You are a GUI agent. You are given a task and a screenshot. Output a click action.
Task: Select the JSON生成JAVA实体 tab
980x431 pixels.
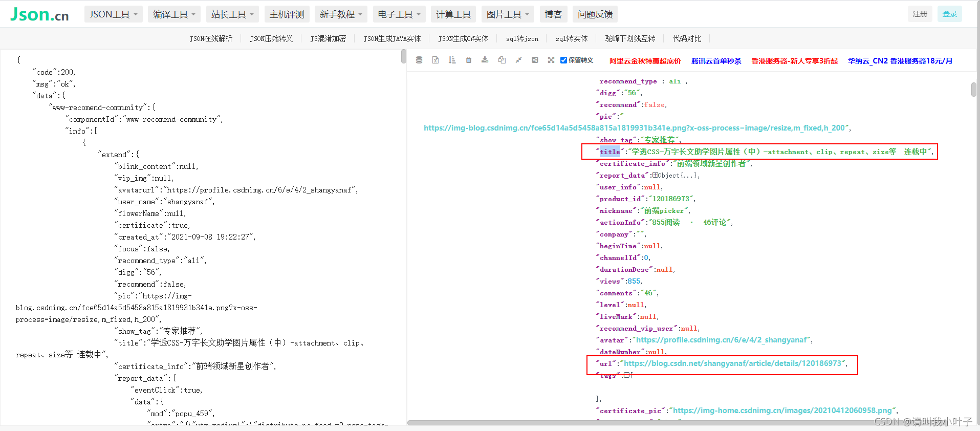click(x=392, y=38)
